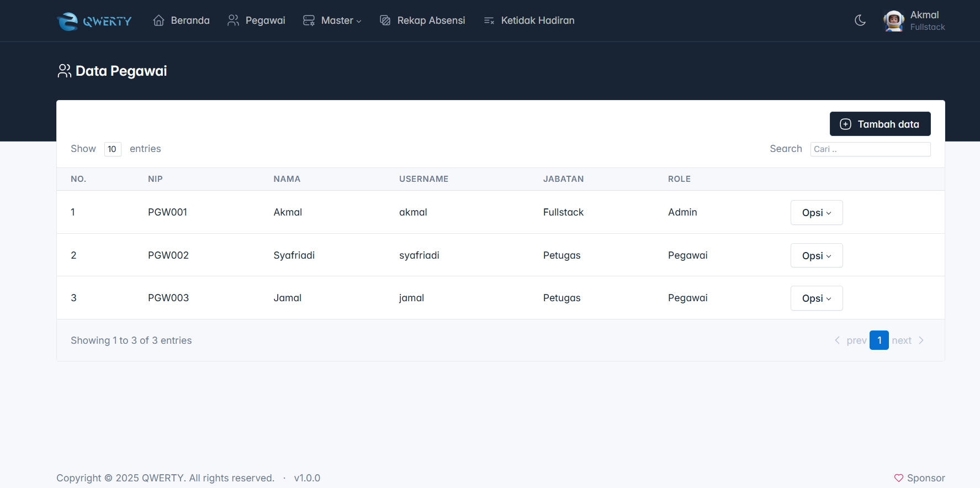Click the Admin role cell
The image size is (980, 488).
pyautogui.click(x=682, y=212)
